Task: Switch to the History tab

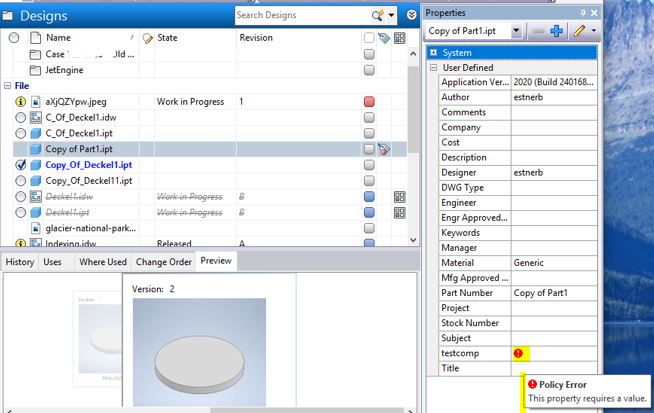Action: [x=20, y=262]
